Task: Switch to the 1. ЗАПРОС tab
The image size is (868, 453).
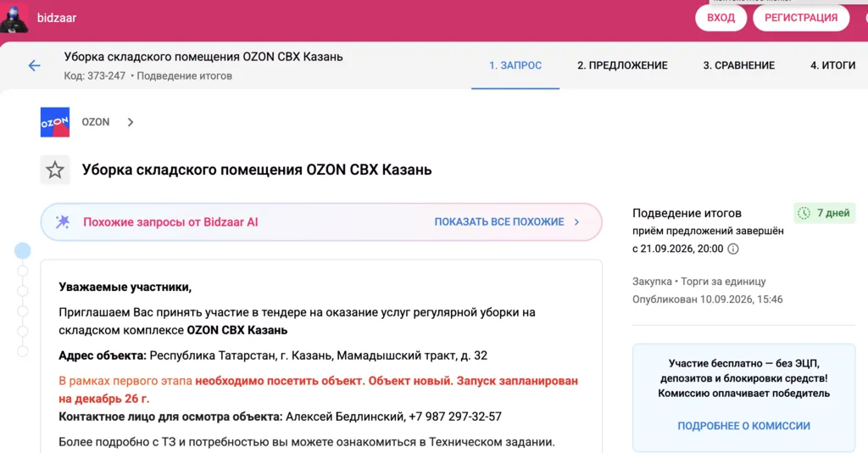Action: [515, 65]
